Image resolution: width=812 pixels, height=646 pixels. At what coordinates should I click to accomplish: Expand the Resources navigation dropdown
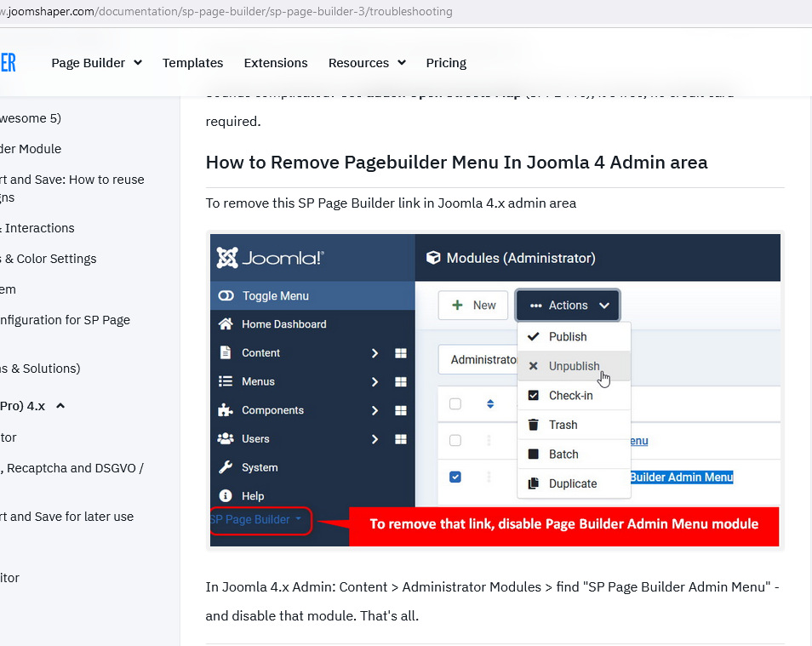click(367, 63)
